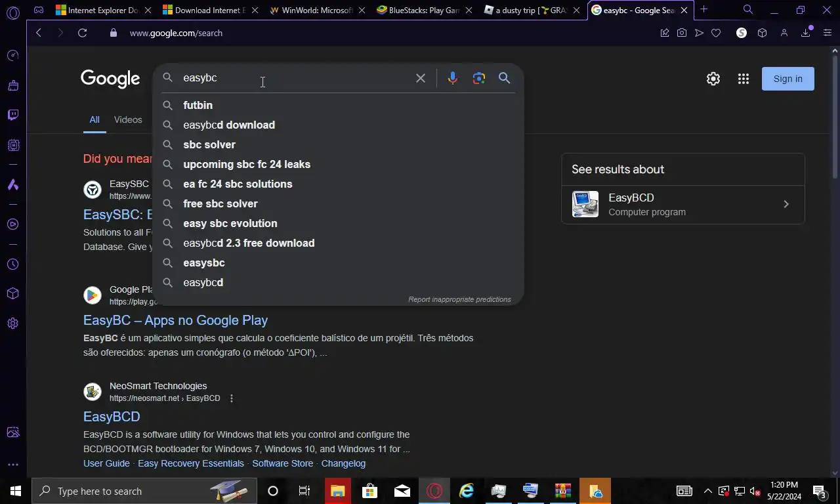The height and width of the screenshot is (504, 840).
Task: Choose the easybcd 2.3 free download suggestion
Action: click(x=338, y=243)
